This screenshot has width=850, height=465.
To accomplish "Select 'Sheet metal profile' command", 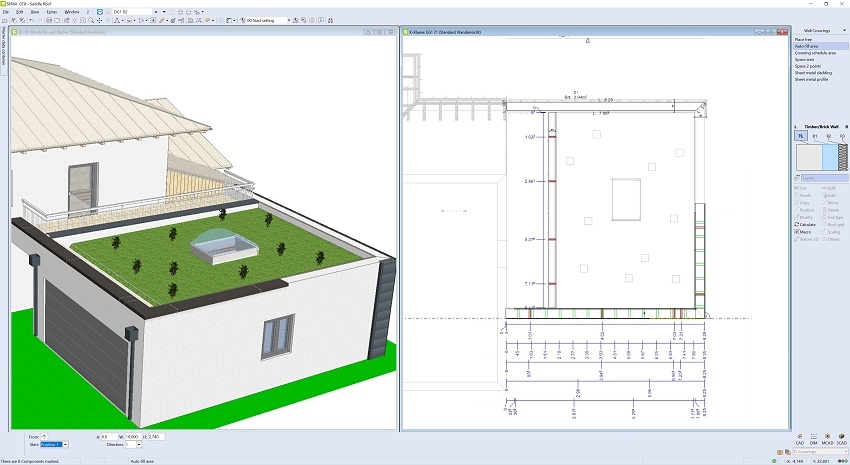I will click(x=812, y=79).
